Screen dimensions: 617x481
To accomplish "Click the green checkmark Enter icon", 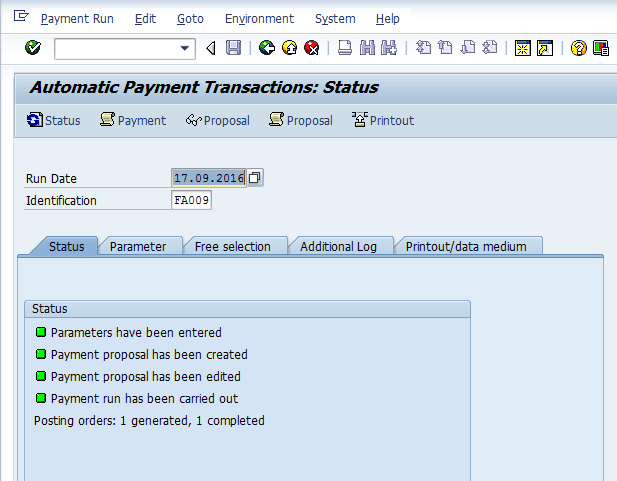I will pos(33,48).
